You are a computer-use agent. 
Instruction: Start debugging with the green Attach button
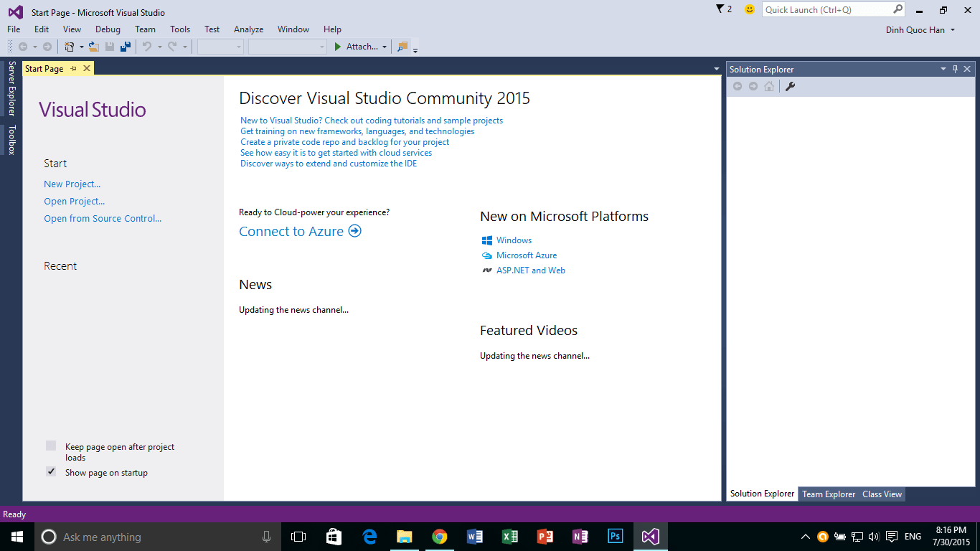tap(356, 47)
